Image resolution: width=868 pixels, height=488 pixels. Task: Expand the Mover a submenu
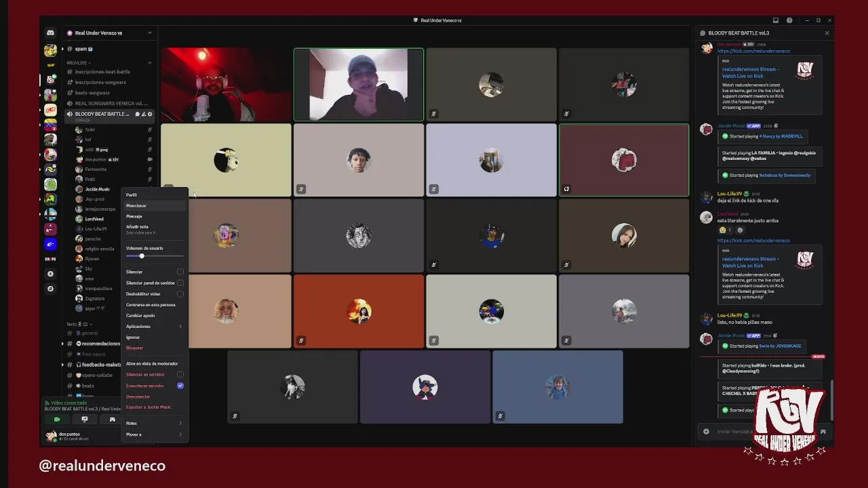pos(154,434)
